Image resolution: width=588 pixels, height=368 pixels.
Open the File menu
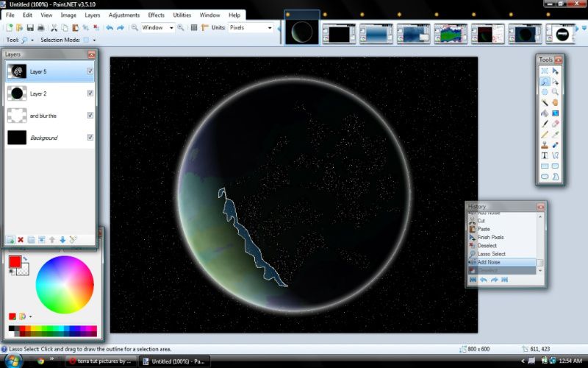coord(10,15)
